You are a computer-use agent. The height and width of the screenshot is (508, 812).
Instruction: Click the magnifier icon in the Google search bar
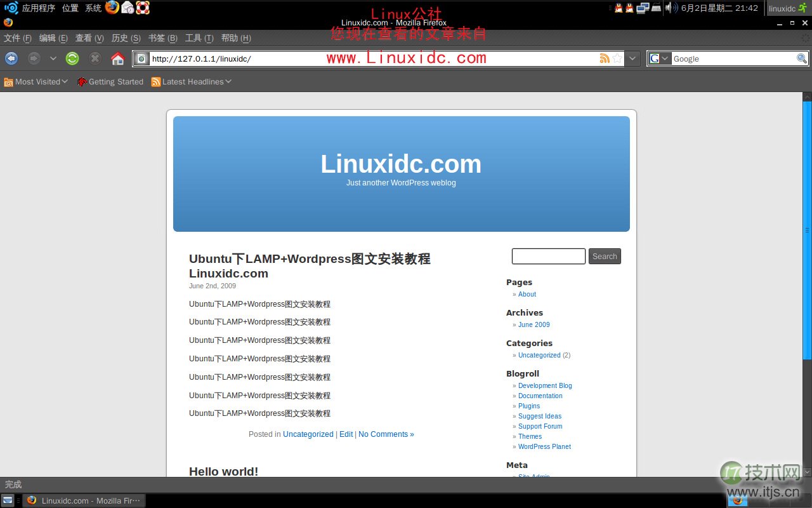coord(802,58)
